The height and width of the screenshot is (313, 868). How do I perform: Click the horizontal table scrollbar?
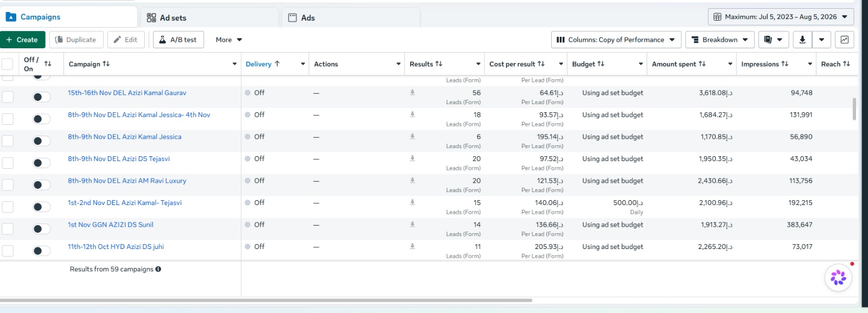266,300
